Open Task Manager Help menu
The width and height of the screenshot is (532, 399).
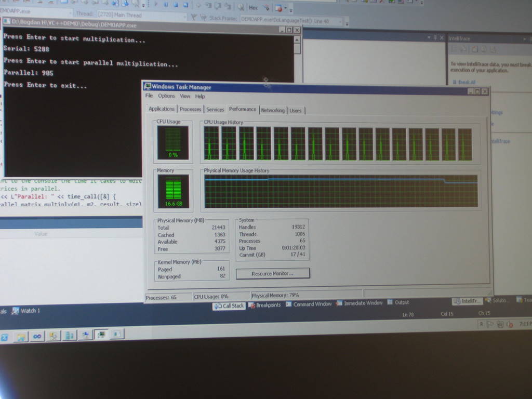point(200,97)
